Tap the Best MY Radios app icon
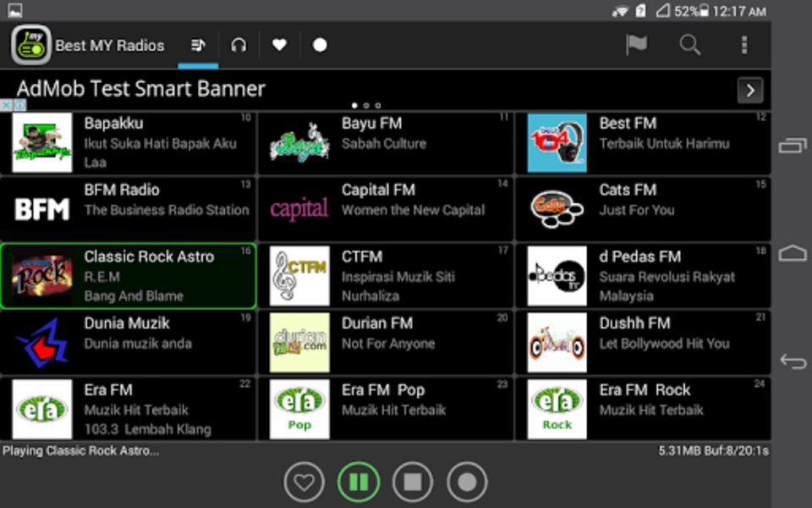Screen dimensions: 812x508 (x=31, y=45)
